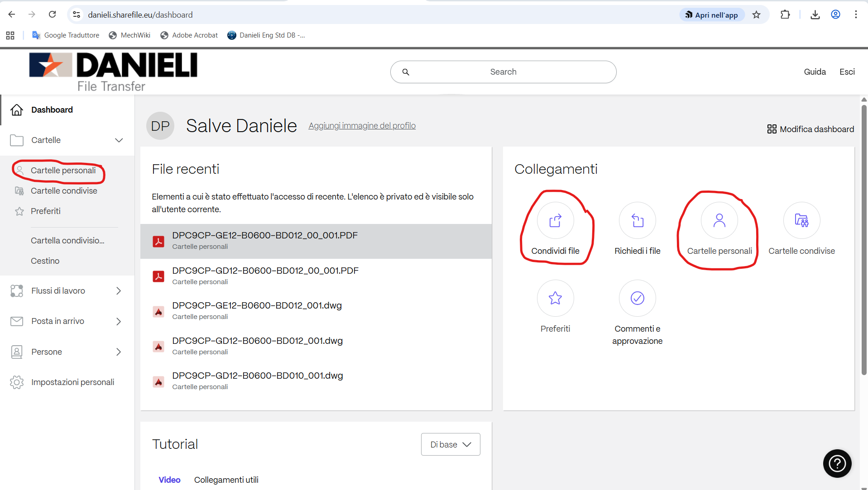The image size is (868, 490).
Task: Click the Condividi file share icon
Action: [555, 220]
